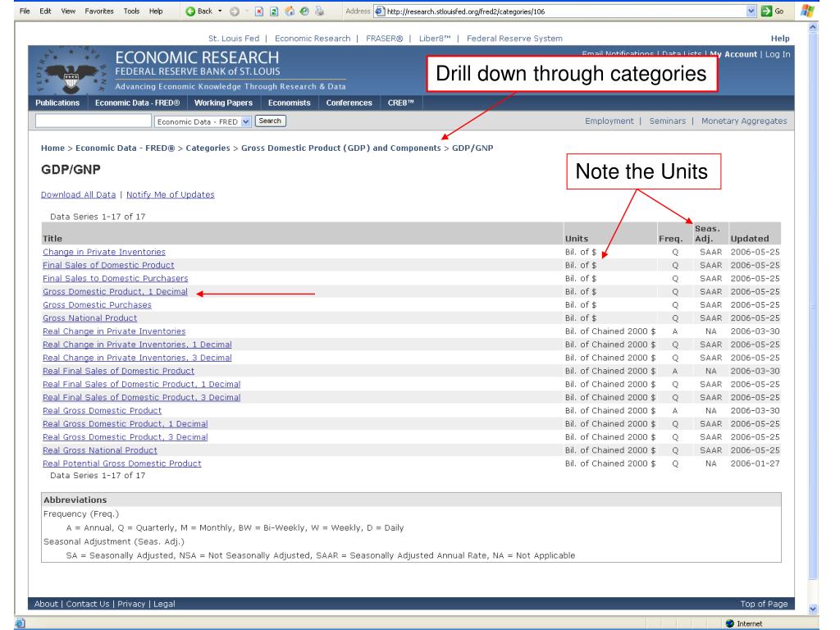
Task: Click the Home breadcrumb link
Action: (52, 148)
